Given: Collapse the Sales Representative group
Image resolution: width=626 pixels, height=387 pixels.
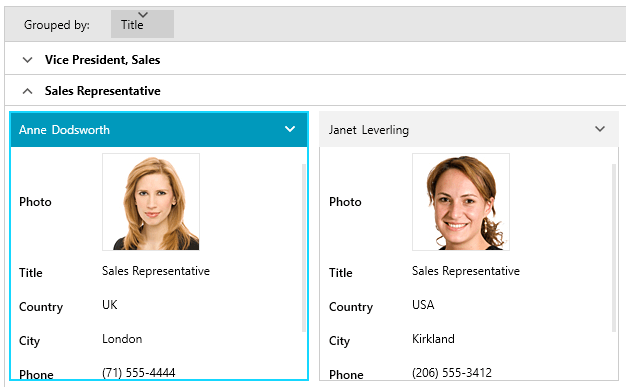Looking at the screenshot, I should 28,91.
